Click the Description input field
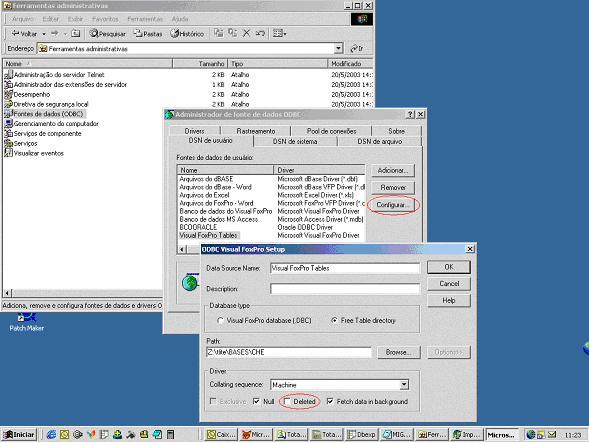The height and width of the screenshot is (443, 589). point(345,289)
